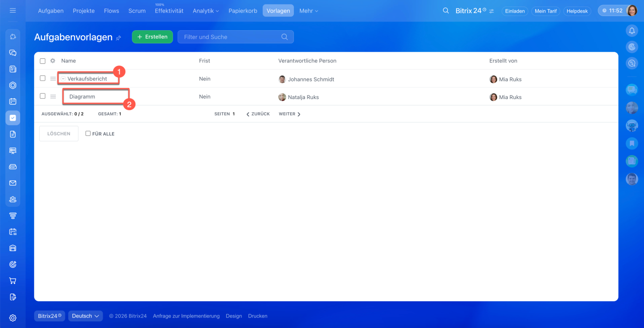This screenshot has height=328, width=644.
Task: Open the documents icon in left sidebar
Action: click(13, 134)
